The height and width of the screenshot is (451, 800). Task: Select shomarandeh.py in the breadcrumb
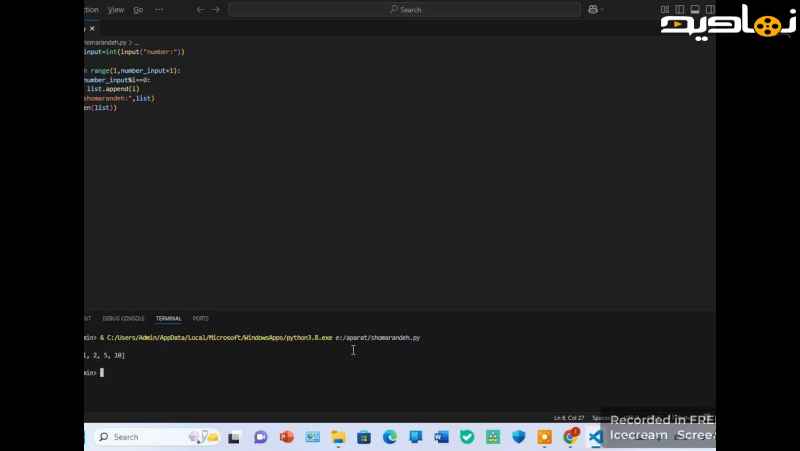click(105, 43)
